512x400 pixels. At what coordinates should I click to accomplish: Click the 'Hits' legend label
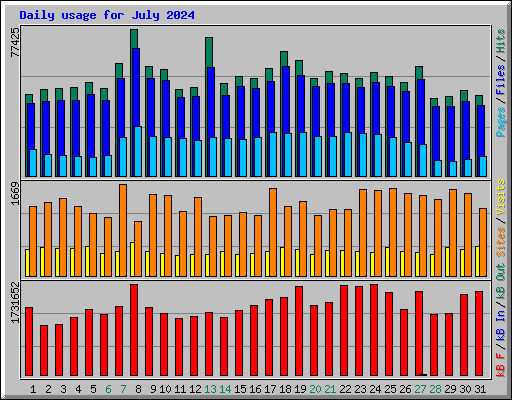pos(501,41)
